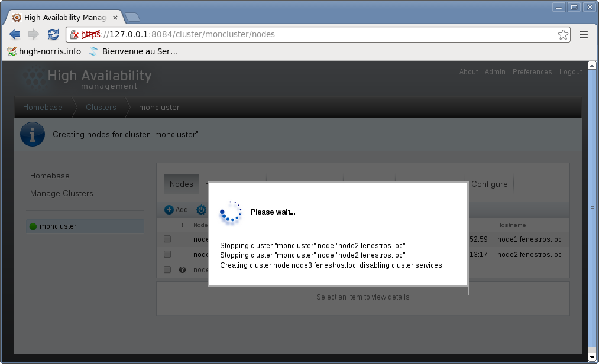Open the Chrome hamburger menu

pyautogui.click(x=584, y=34)
